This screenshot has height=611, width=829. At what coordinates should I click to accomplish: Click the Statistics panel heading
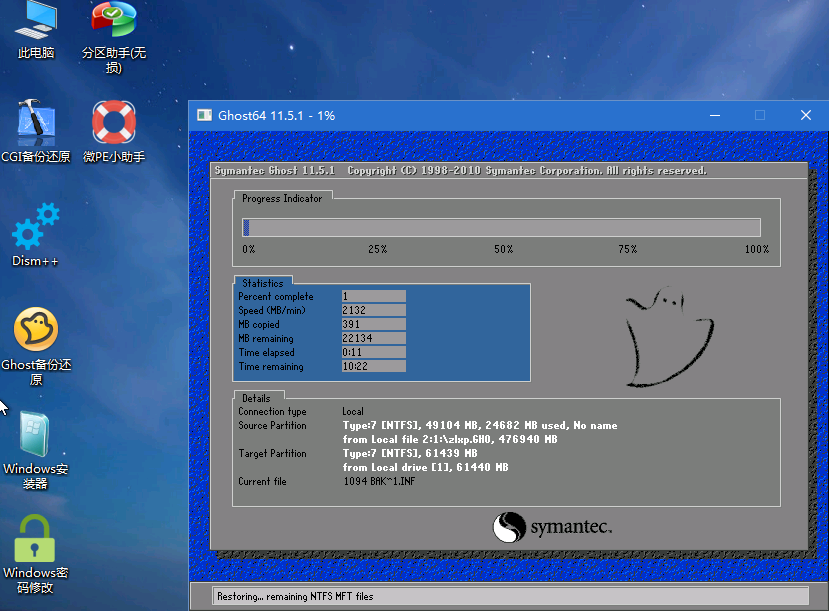tap(263, 283)
